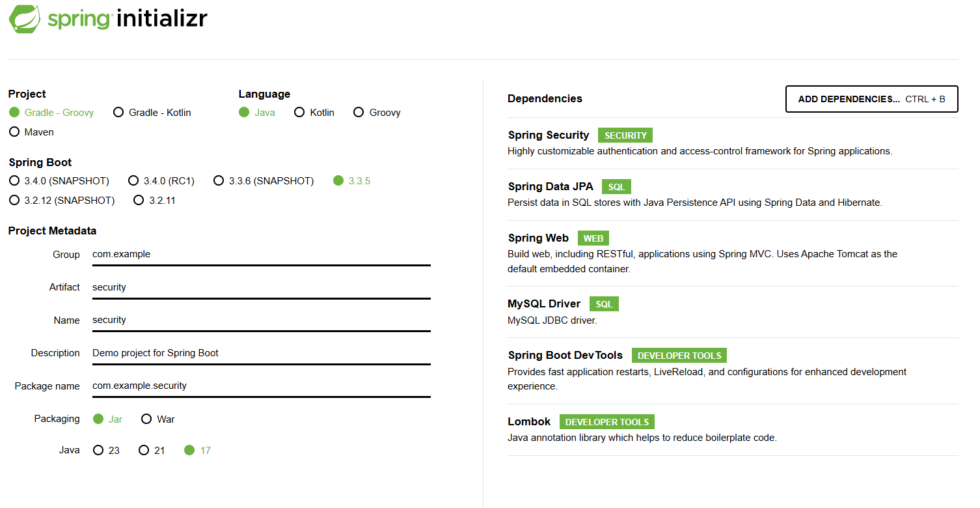Pick Spring Boot 3.2.12 (SNAPSHOT)

pyautogui.click(x=62, y=201)
